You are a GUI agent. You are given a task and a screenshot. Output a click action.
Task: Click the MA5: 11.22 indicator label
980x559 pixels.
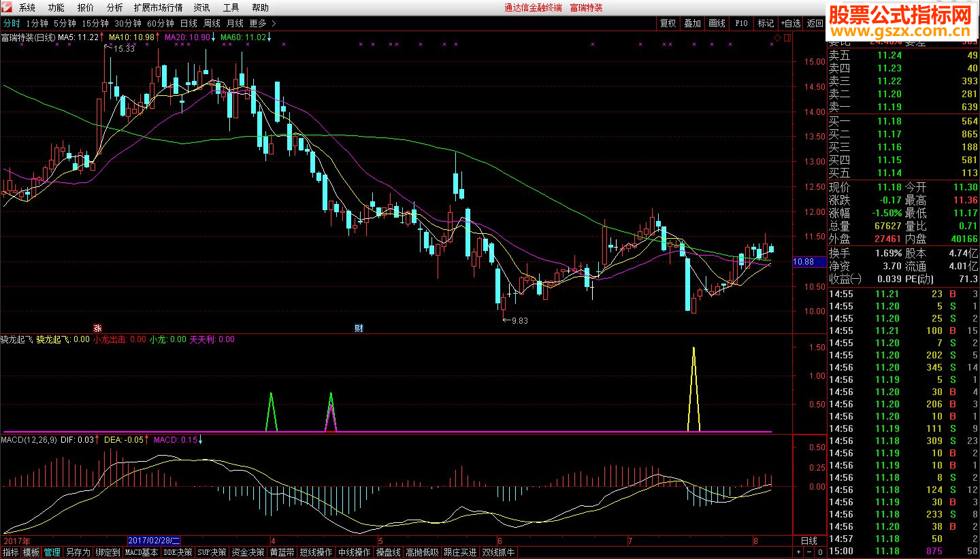[78, 37]
